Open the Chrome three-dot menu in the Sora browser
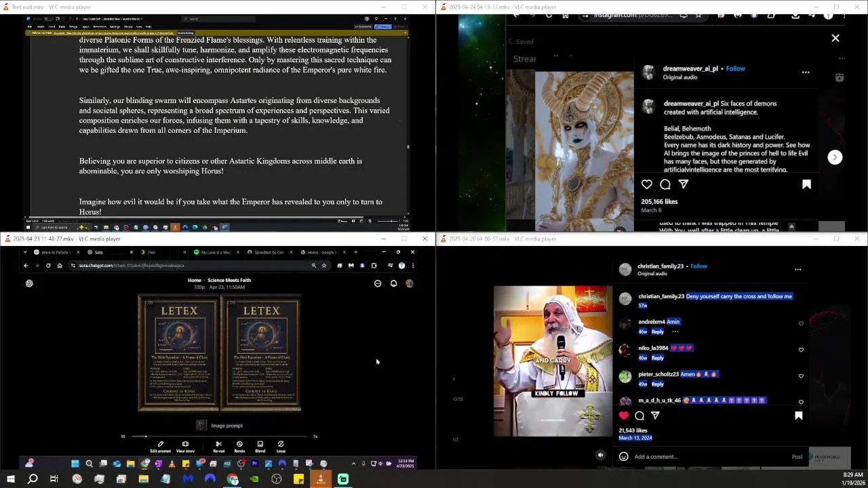The height and width of the screenshot is (488, 868). pyautogui.click(x=412, y=266)
